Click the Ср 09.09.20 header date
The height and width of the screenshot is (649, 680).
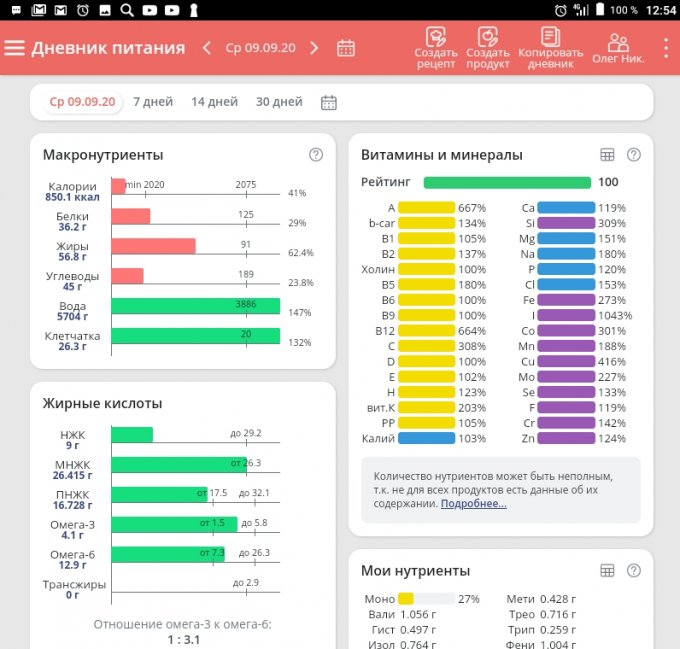pyautogui.click(x=260, y=48)
